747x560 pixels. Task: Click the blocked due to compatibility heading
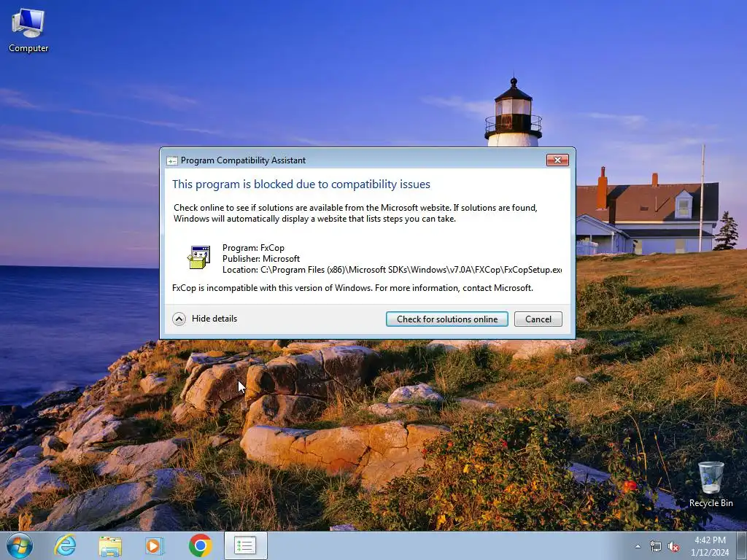[x=301, y=184]
